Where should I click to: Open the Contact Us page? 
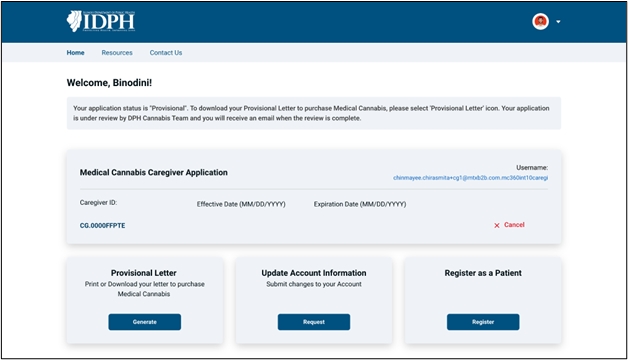[166, 52]
